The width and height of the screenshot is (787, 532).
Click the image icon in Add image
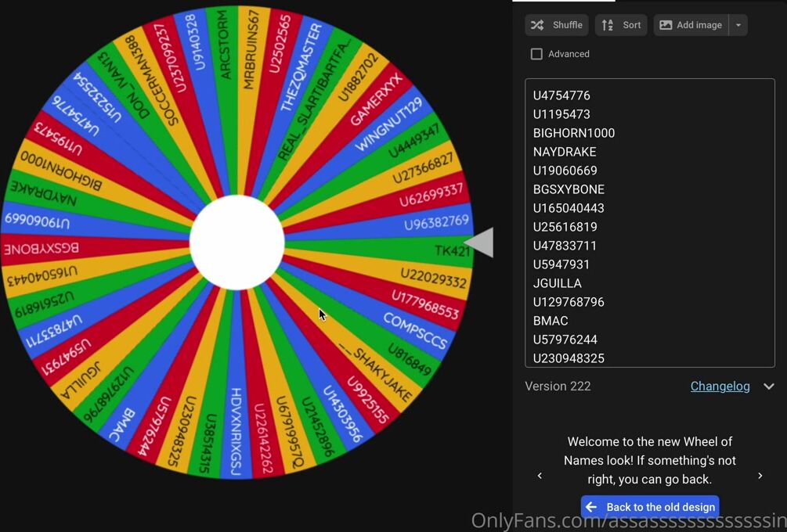[666, 25]
